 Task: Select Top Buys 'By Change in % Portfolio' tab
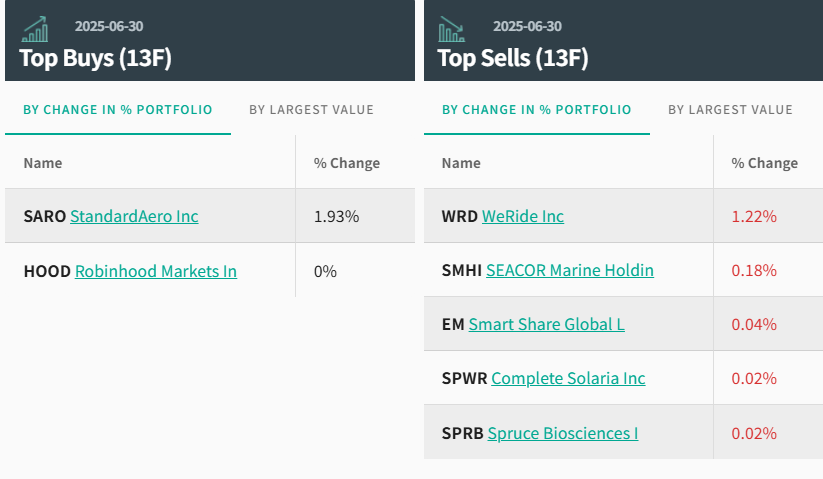[118, 110]
